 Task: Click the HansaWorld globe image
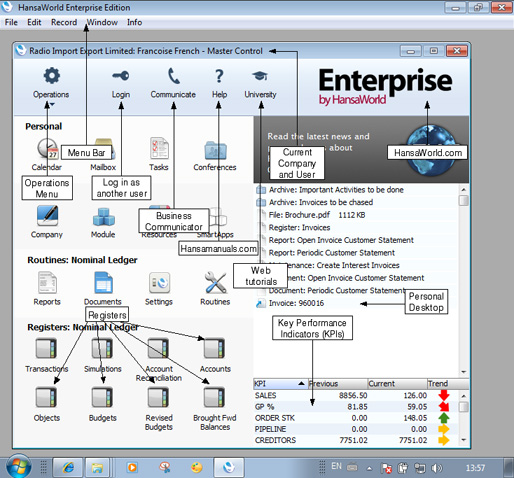(430, 150)
